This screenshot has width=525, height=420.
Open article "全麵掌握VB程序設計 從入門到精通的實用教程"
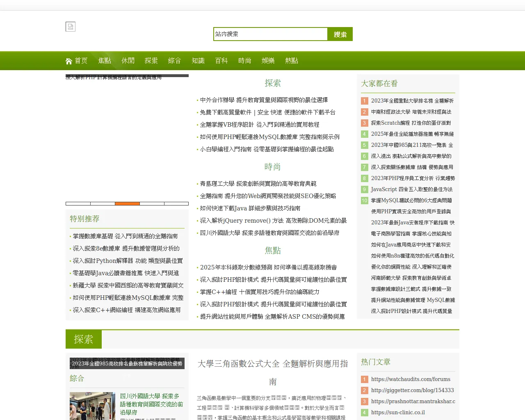tap(260, 125)
